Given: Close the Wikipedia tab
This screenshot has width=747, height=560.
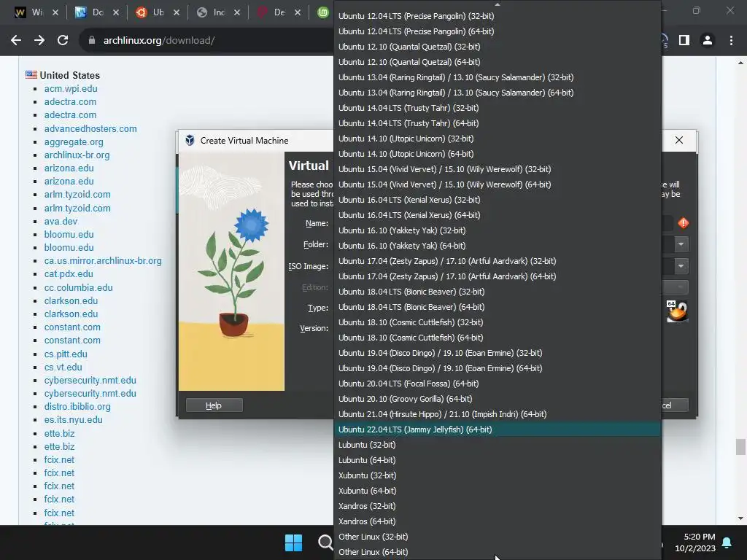Looking at the screenshot, I should pos(55,12).
